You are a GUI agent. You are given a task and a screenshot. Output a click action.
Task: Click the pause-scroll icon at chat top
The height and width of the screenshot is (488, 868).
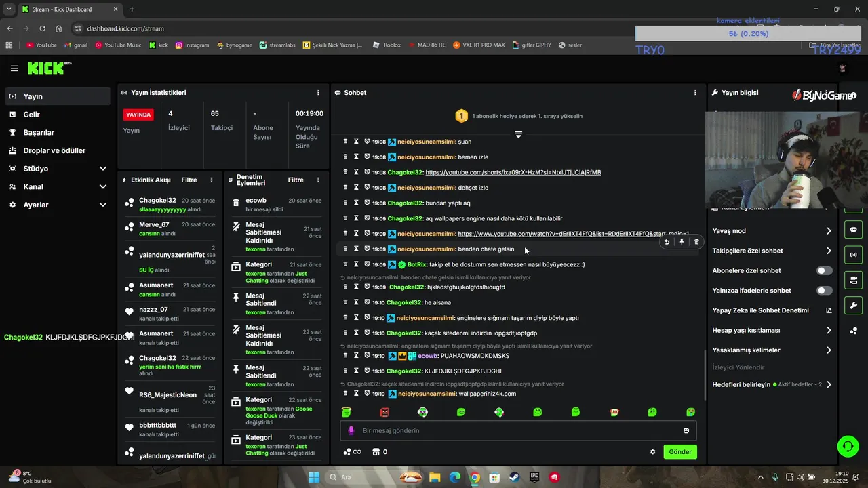point(518,134)
